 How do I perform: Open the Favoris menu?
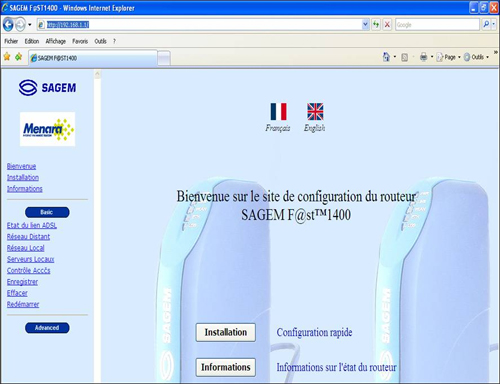80,41
